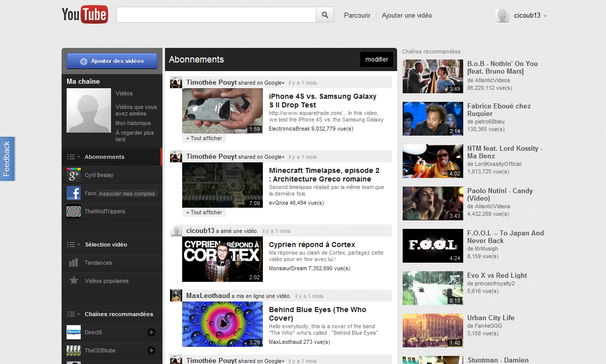The image size is (606, 364).
Task: Open Tendances section
Action: (98, 263)
